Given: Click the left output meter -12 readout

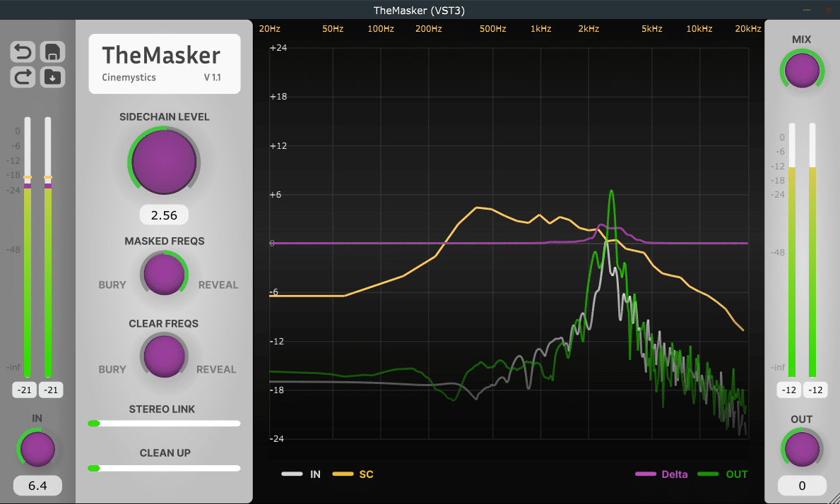Looking at the screenshot, I should 788,390.
